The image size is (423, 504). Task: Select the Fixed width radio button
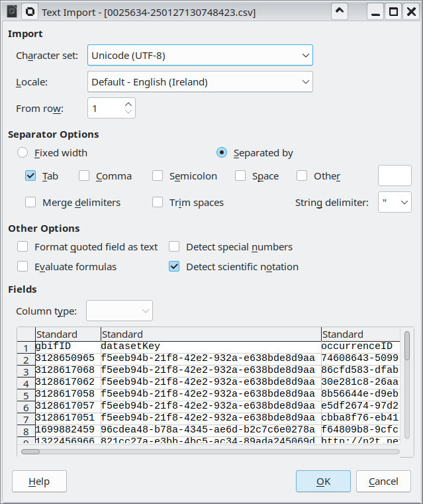[x=23, y=153]
